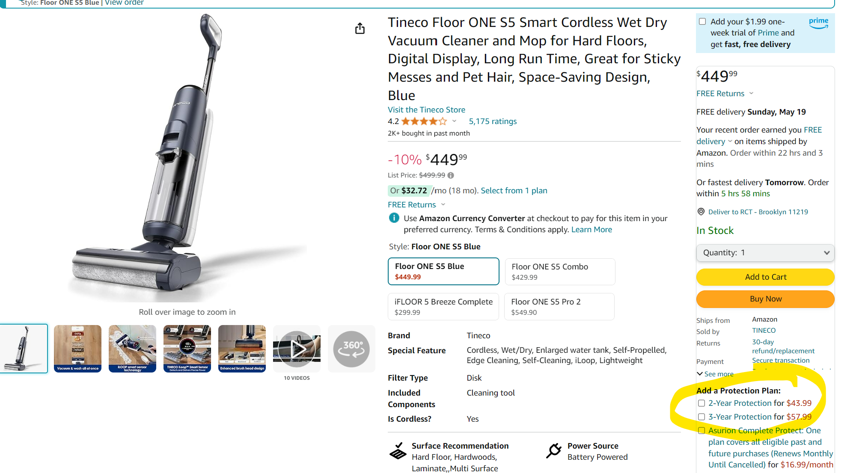Open the Quantity dropdown
This screenshot has height=473, width=868.
coord(765,253)
